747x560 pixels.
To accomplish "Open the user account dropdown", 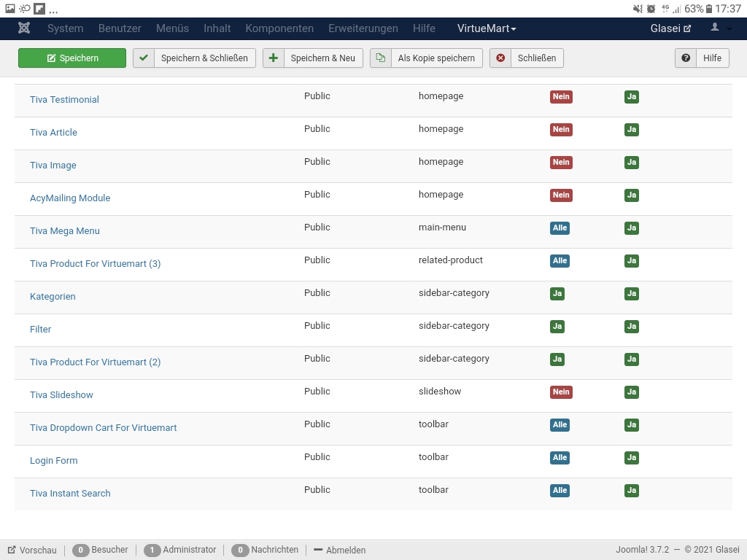I will (720, 28).
